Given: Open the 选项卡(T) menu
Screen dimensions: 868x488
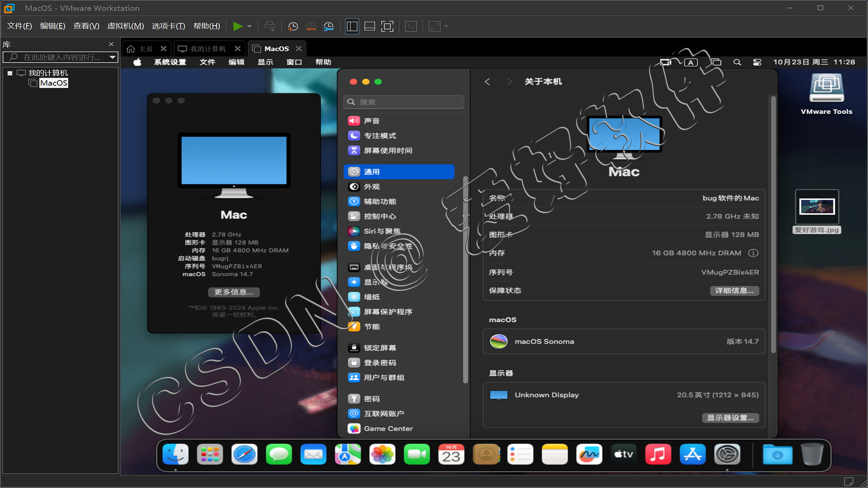Looking at the screenshot, I should click(169, 26).
